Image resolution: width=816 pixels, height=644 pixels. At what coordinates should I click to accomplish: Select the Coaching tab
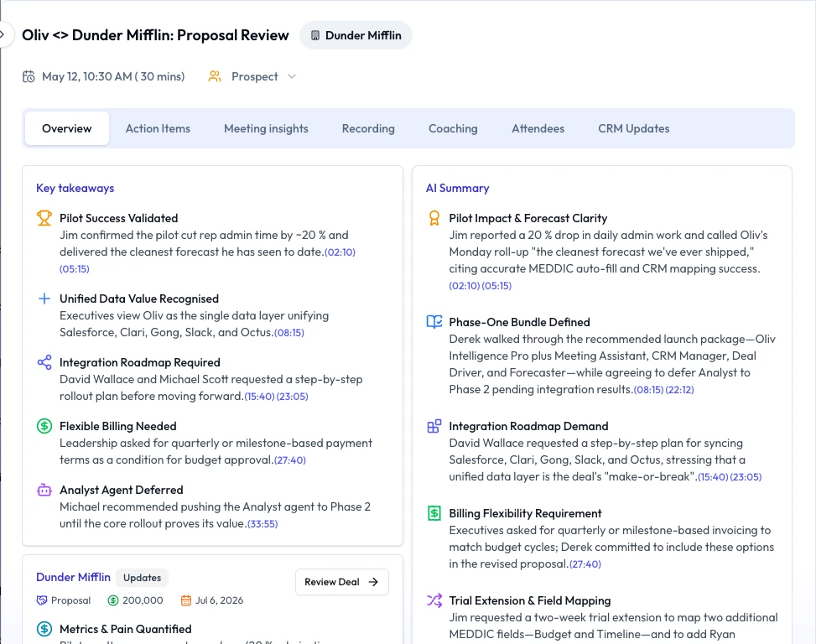click(x=453, y=128)
